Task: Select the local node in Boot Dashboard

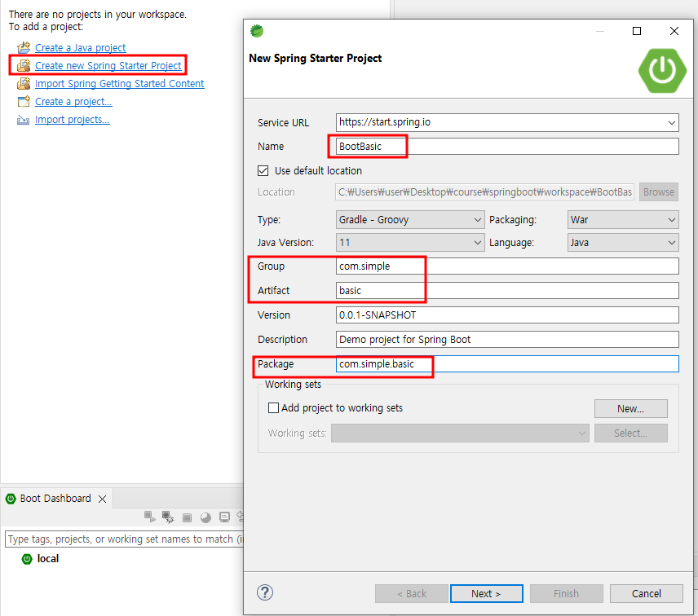Action: [47, 559]
